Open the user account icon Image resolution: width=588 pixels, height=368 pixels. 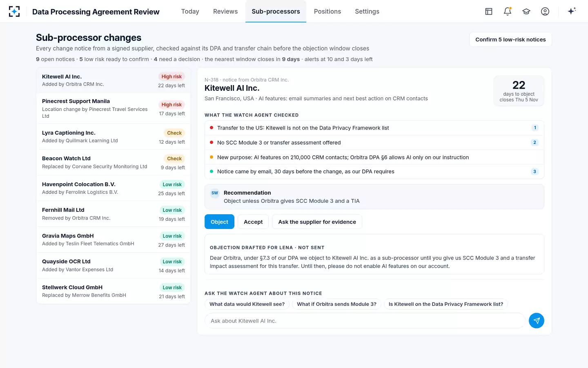coord(545,11)
